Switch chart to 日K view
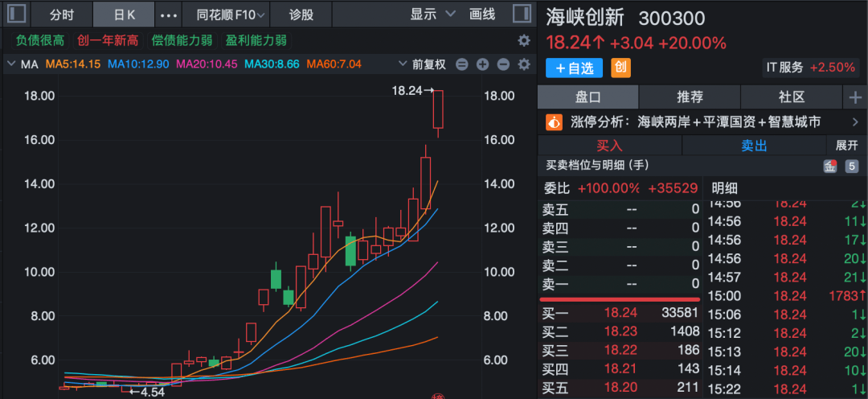The width and height of the screenshot is (868, 399). pyautogui.click(x=124, y=14)
